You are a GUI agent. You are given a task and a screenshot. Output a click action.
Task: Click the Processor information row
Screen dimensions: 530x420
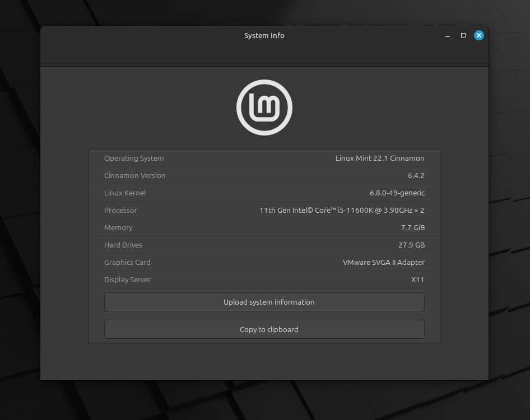[264, 210]
